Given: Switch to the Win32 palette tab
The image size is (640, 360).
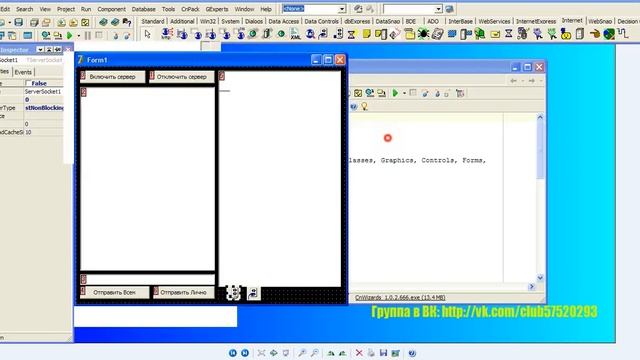Looking at the screenshot, I should (x=208, y=21).
